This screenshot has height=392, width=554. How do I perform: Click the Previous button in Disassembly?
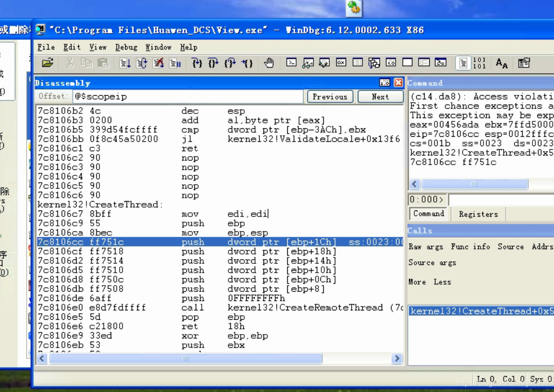pos(330,97)
